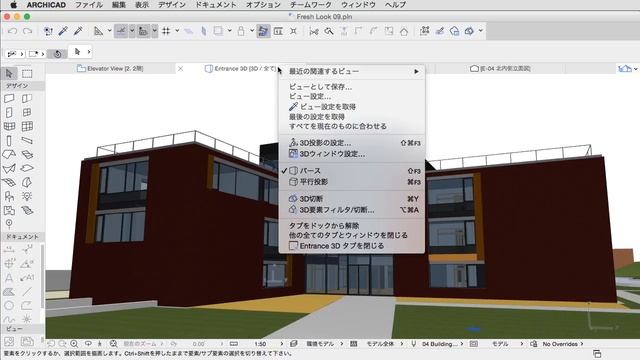Image resolution: width=640 pixels, height=360 pixels.
Task: Open the Apple menu
Action: click(x=13, y=5)
